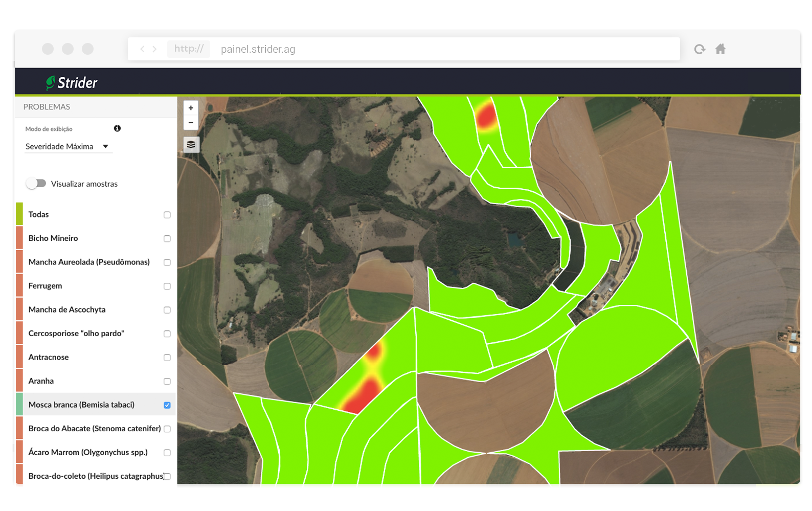Tick the Broca do Abacate checkbox
812x511 pixels.
tap(167, 429)
